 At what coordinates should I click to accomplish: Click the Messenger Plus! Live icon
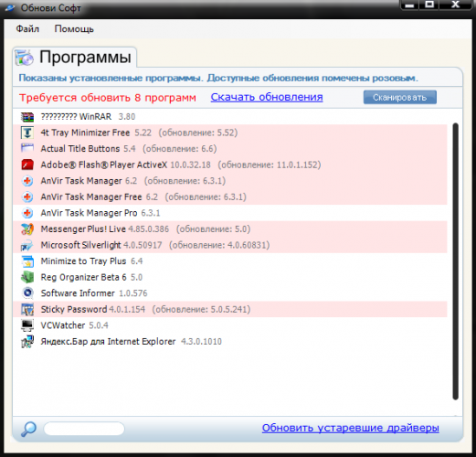click(x=27, y=229)
